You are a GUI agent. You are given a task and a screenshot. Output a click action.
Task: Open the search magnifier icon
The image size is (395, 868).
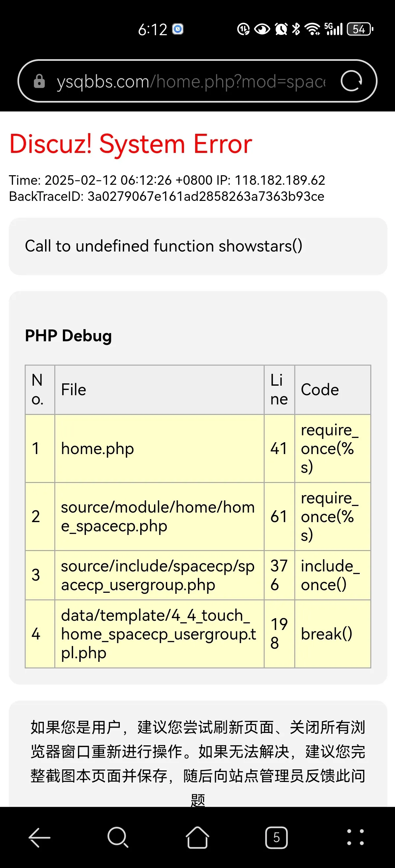(118, 837)
